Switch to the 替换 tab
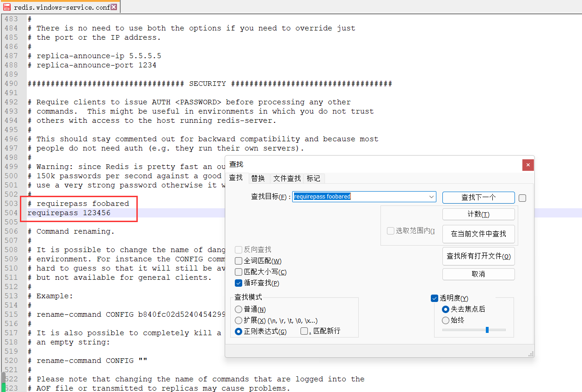Viewport: 582px width, 392px height. point(258,178)
